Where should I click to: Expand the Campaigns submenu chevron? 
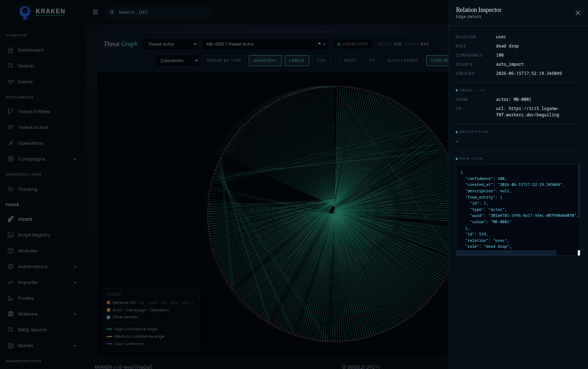pos(75,159)
